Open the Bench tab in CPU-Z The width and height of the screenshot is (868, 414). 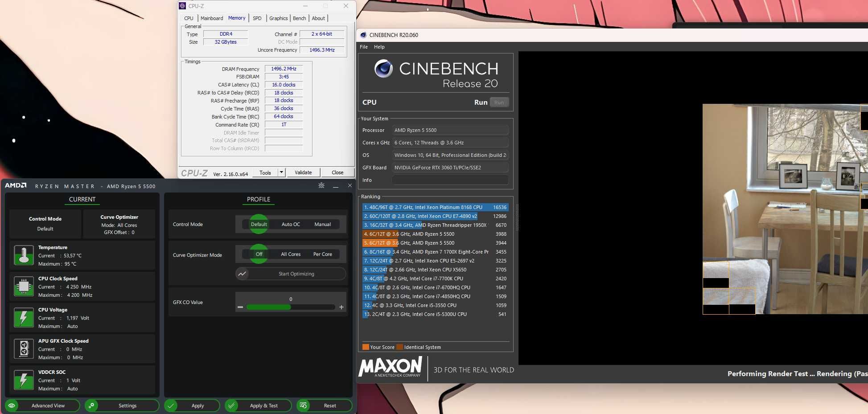[x=300, y=18]
